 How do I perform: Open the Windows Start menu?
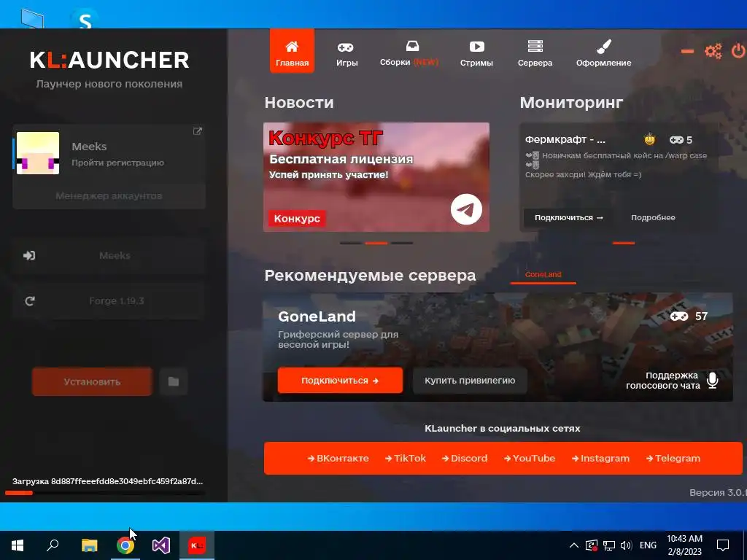point(18,545)
